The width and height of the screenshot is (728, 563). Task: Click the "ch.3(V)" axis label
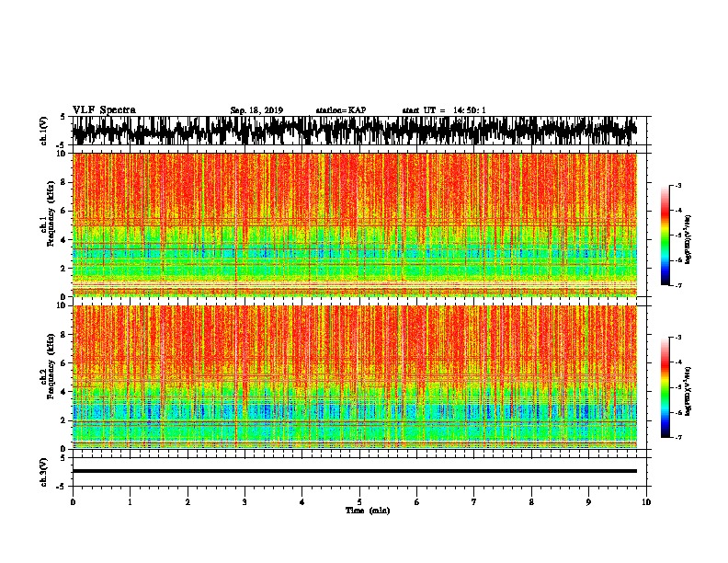pyautogui.click(x=44, y=472)
